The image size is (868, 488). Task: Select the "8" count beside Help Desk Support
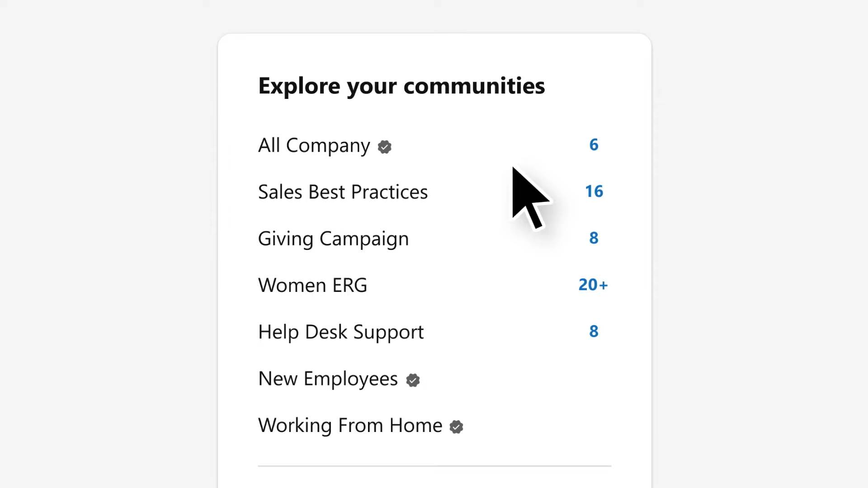tap(594, 331)
